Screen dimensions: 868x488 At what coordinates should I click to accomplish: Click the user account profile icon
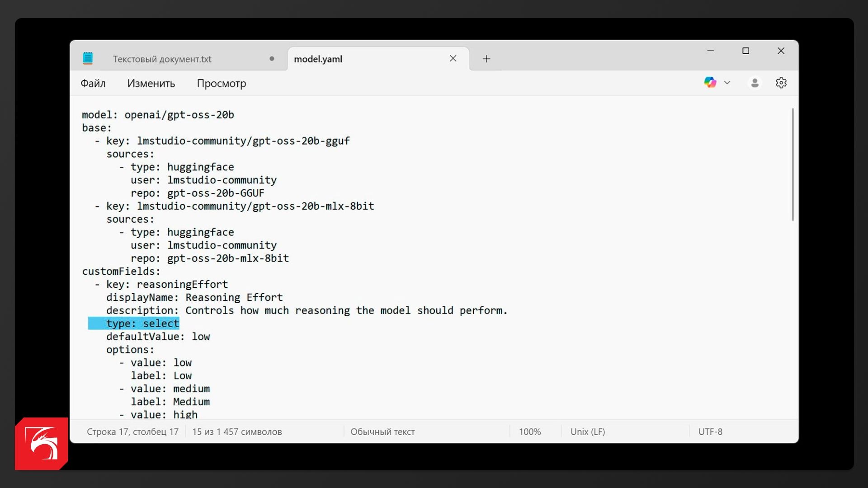(x=755, y=83)
